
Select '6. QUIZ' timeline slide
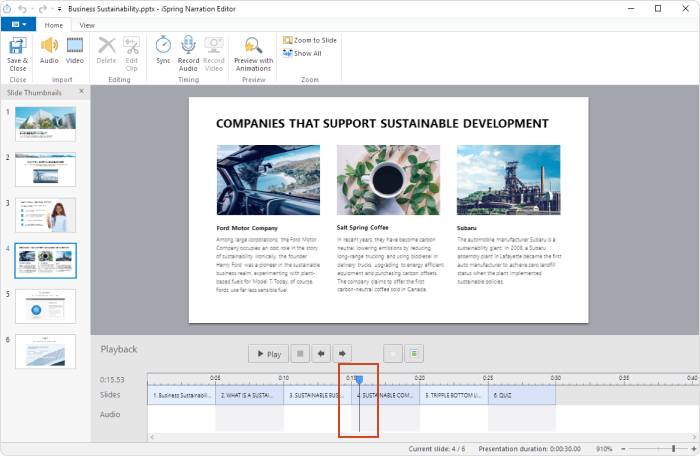coord(522,396)
